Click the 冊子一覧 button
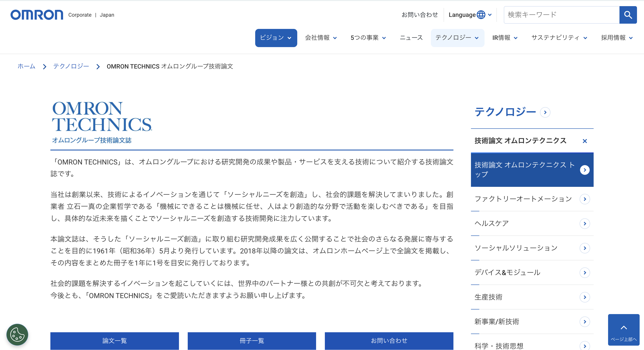The image size is (644, 350). click(x=252, y=341)
